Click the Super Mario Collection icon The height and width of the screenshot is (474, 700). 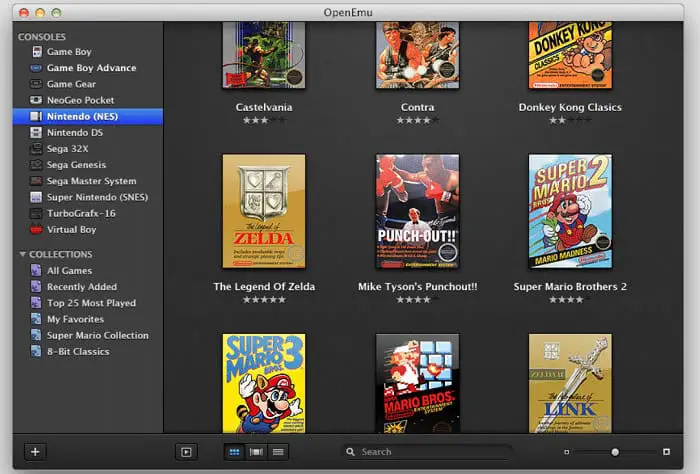click(x=36, y=335)
